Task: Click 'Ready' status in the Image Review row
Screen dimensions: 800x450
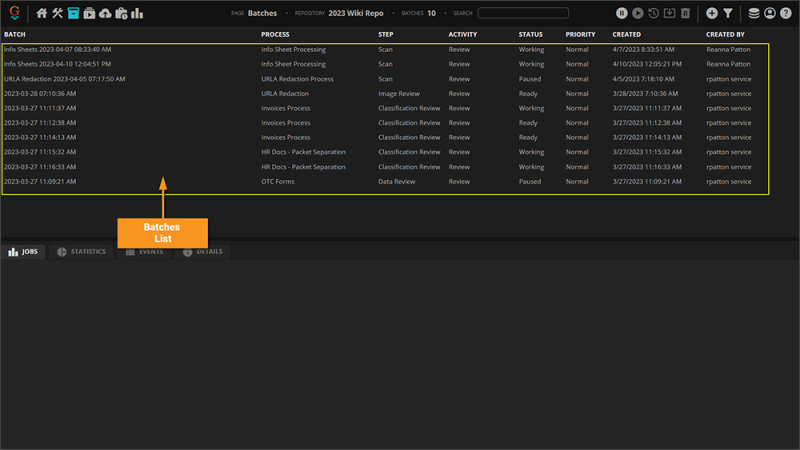Action: (528, 94)
